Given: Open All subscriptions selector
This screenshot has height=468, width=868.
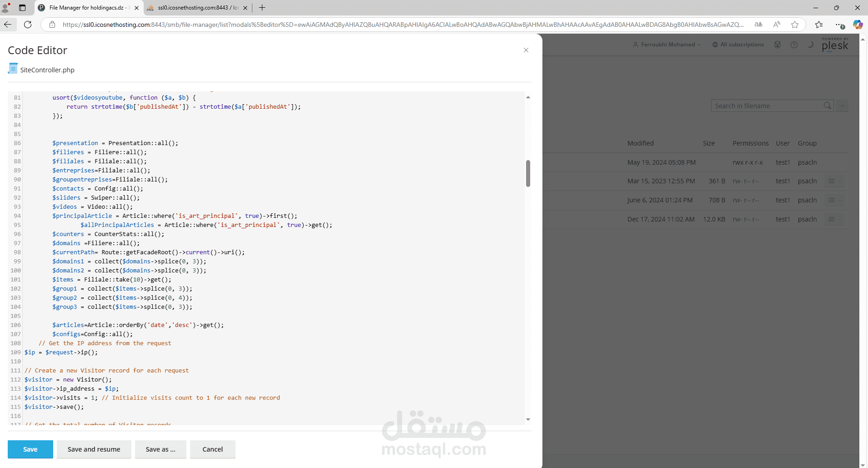Looking at the screenshot, I should 738,45.
